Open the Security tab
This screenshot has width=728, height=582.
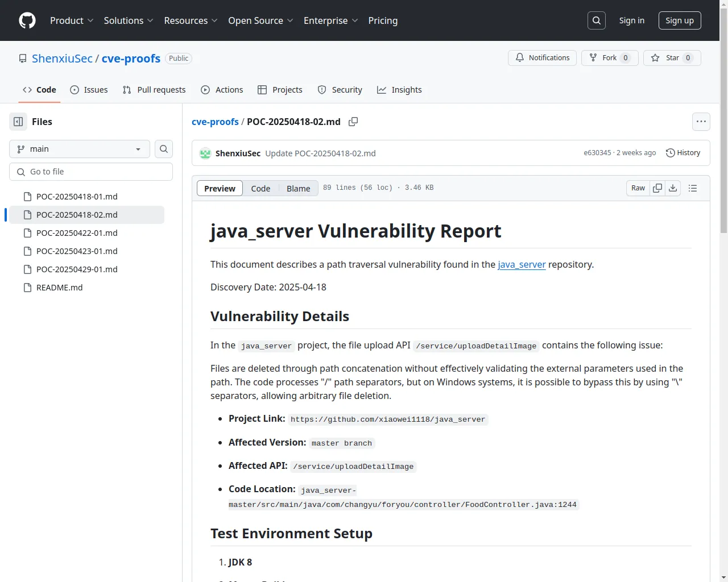[340, 90]
